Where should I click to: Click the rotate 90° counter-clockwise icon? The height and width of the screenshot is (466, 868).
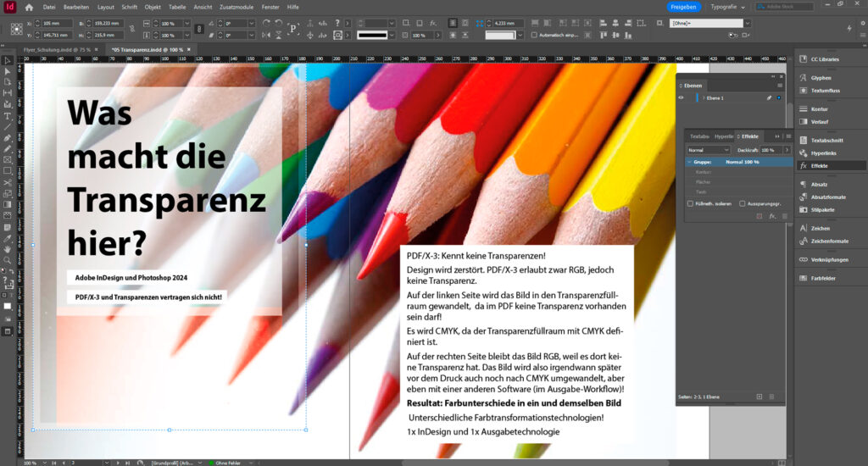pos(278,23)
